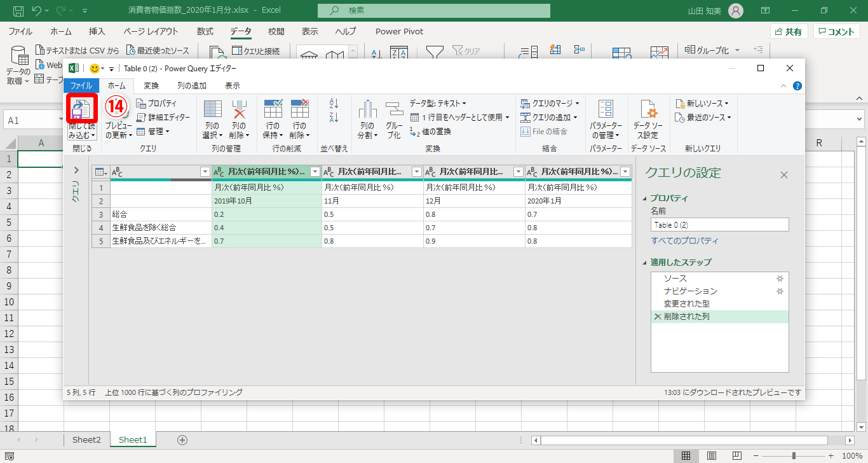Switch to the 変換 tab in Power Query
Screen dimensions: 868x463
click(151, 85)
